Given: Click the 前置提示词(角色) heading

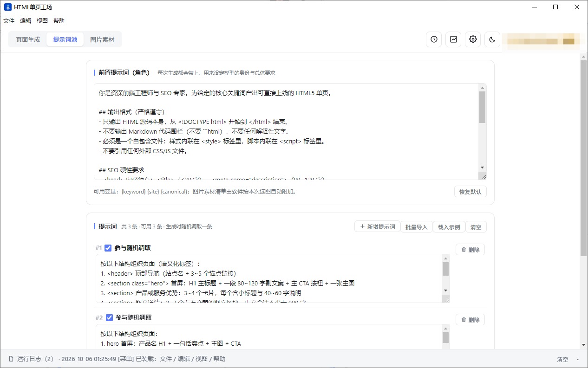Looking at the screenshot, I should [x=124, y=72].
